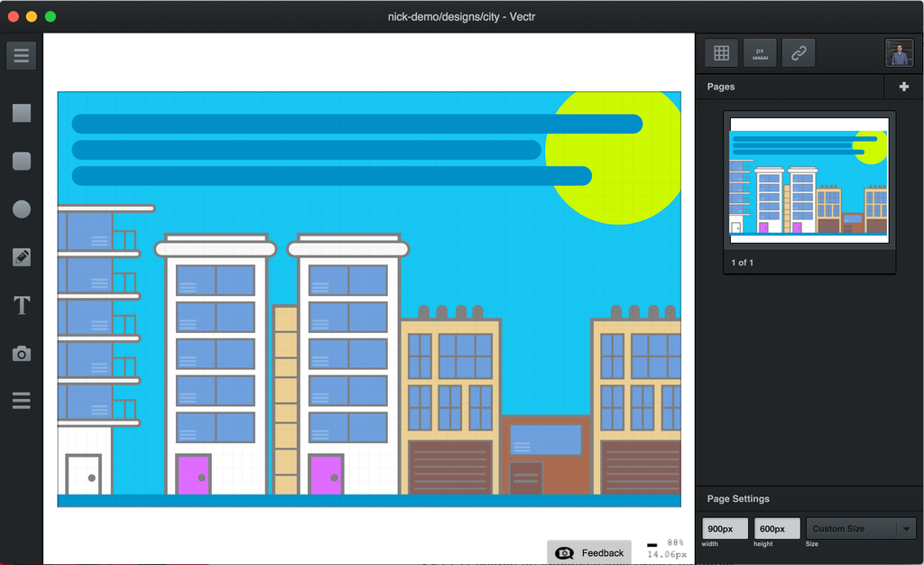924x565 pixels.
Task: Open the layers icon at toolbar bottom
Action: pos(21,401)
